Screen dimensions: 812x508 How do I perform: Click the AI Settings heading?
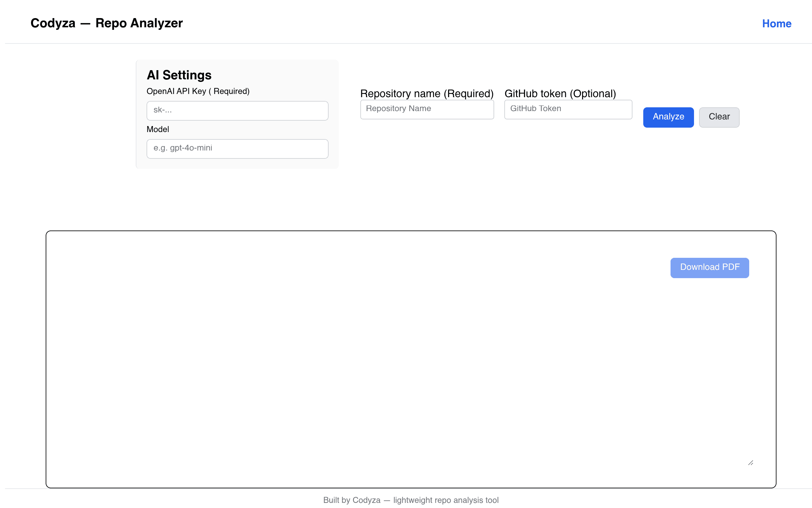(x=179, y=75)
